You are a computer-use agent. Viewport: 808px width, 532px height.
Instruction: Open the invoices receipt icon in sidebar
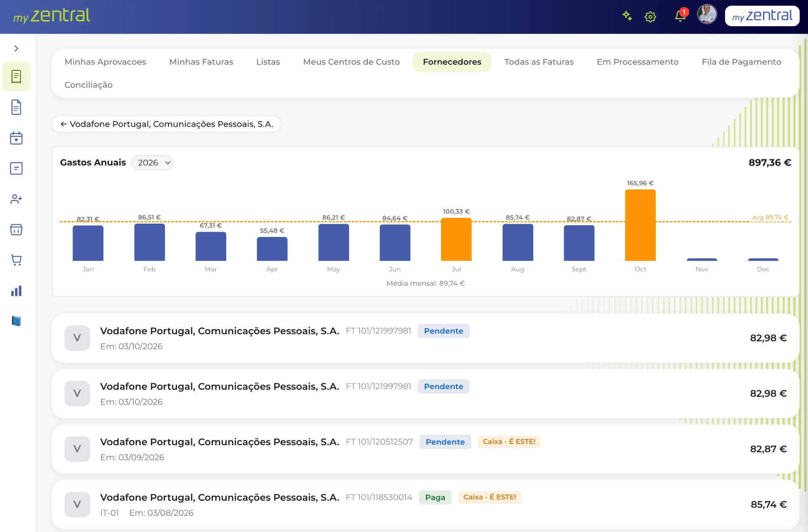[16, 76]
